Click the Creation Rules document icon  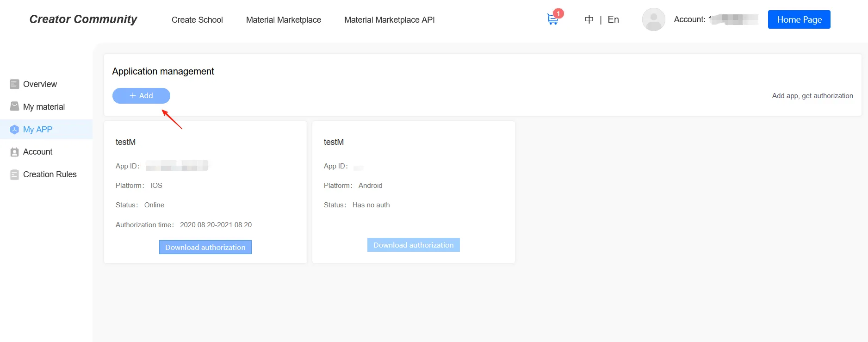(14, 174)
